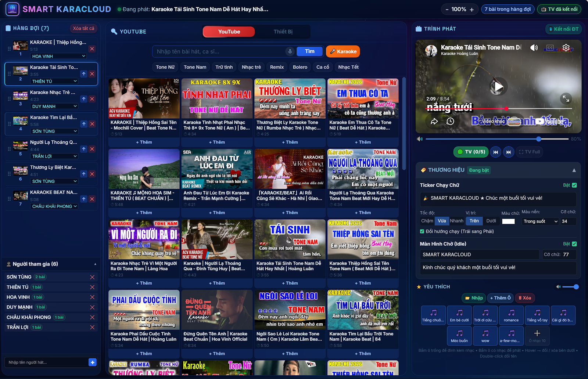Screen dimensions: 588x379
Task: Open singer dropdown for Thương Ly Biệt song
Action: [54, 181]
